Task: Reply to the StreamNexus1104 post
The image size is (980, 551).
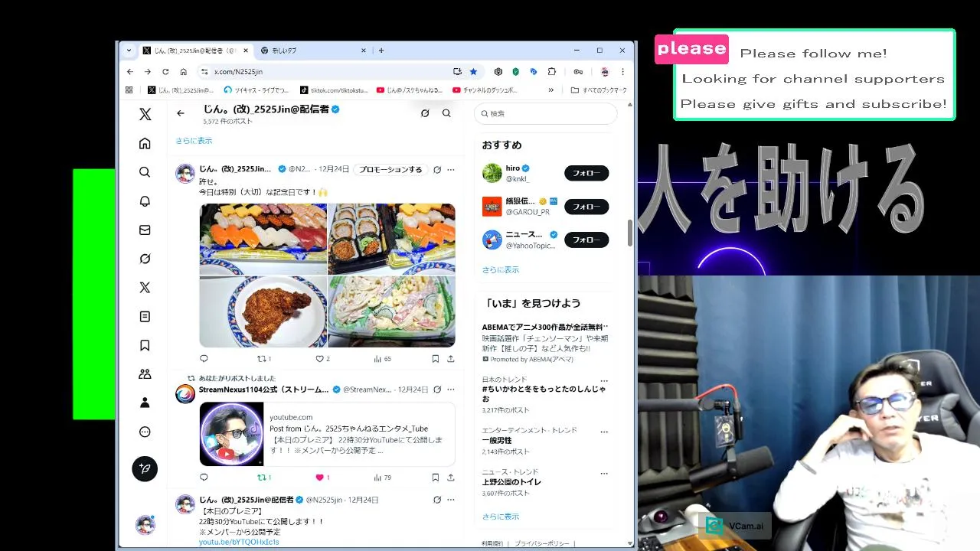Action: pos(204,477)
